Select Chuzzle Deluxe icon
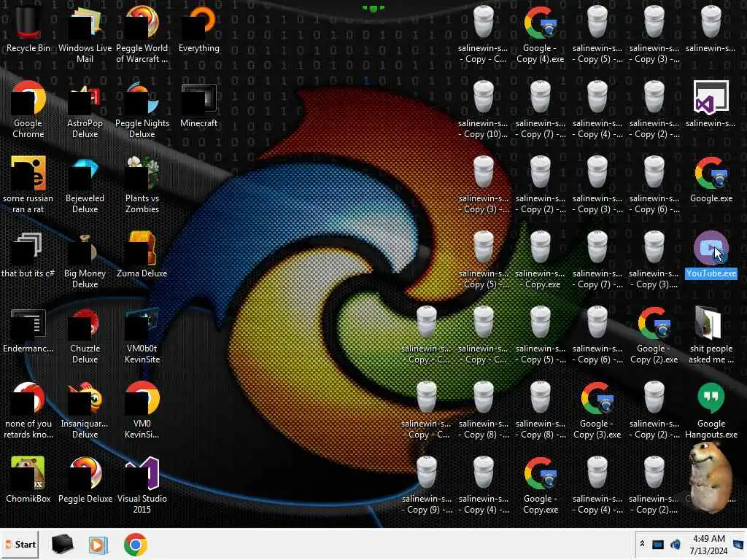Image resolution: width=747 pixels, height=560 pixels. point(85,335)
